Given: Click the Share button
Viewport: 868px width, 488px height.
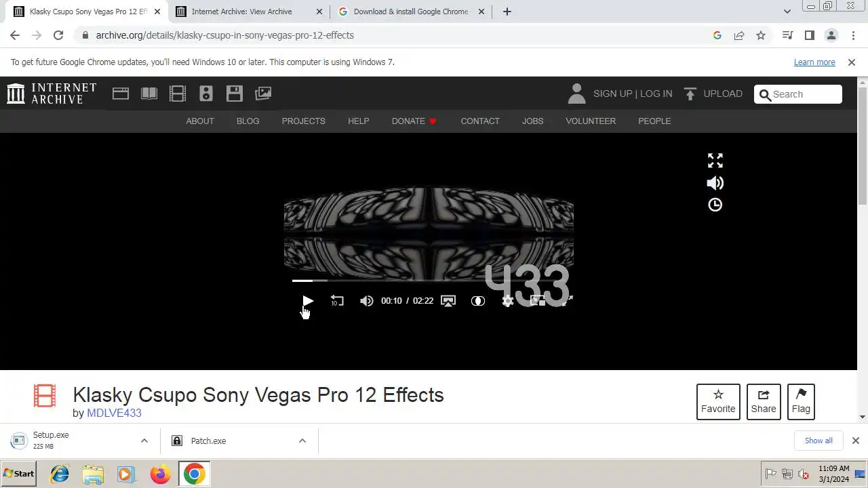Looking at the screenshot, I should pyautogui.click(x=764, y=401).
